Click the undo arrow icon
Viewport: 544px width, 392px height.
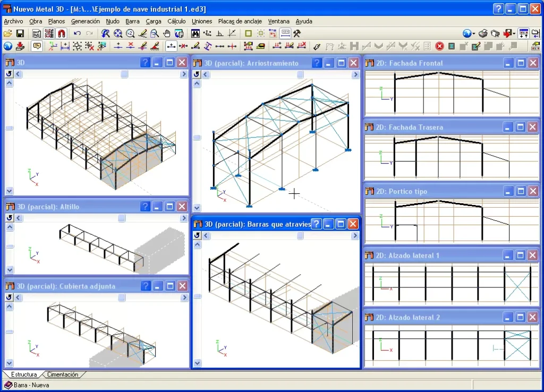point(77,33)
